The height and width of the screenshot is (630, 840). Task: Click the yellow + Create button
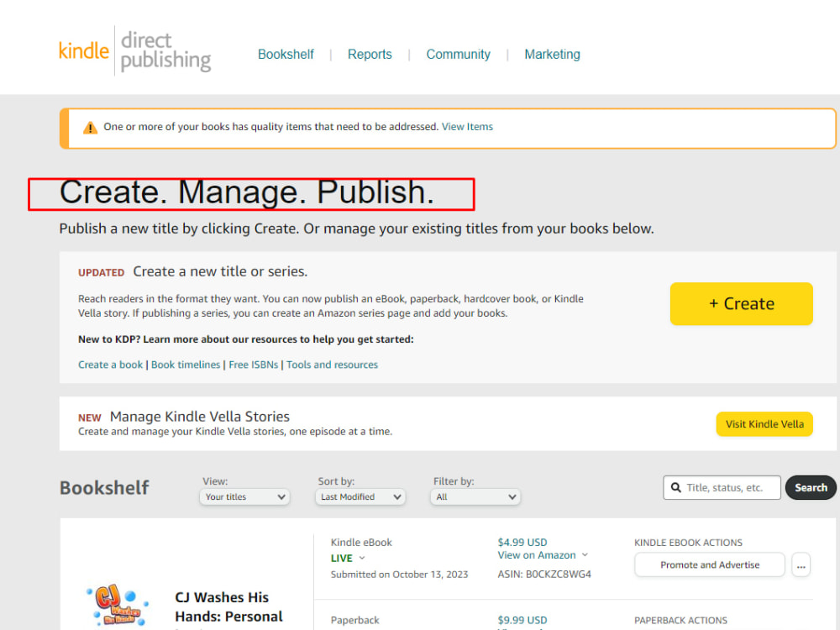pyautogui.click(x=742, y=304)
